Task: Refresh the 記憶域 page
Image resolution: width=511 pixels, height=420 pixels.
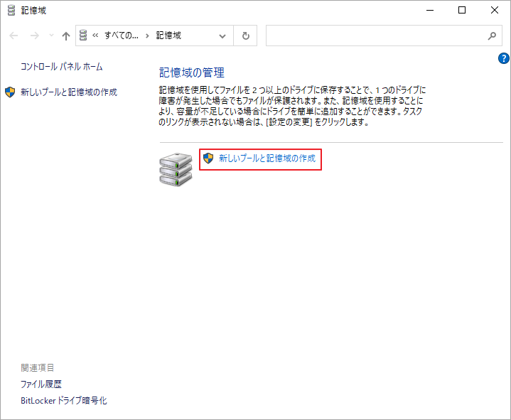Action: (246, 36)
